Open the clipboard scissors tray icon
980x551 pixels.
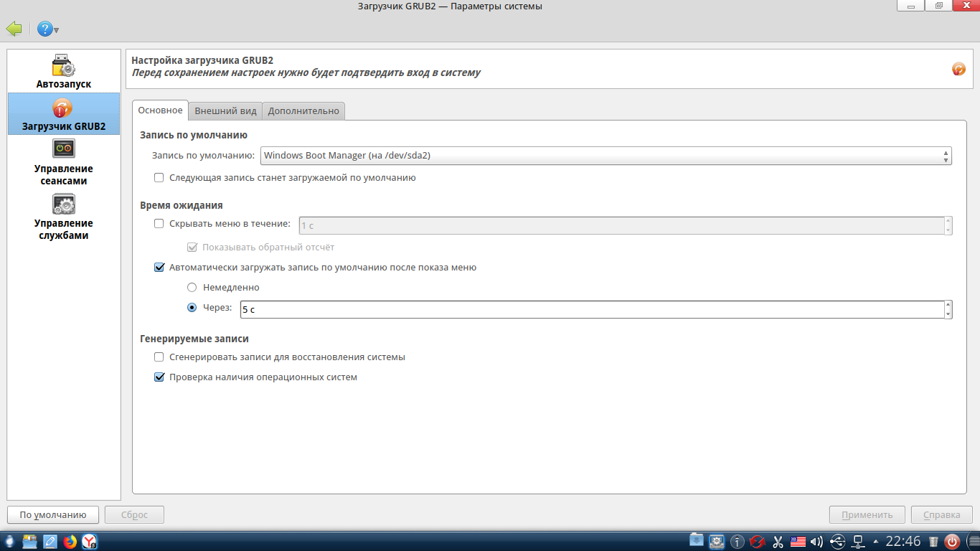(x=778, y=542)
